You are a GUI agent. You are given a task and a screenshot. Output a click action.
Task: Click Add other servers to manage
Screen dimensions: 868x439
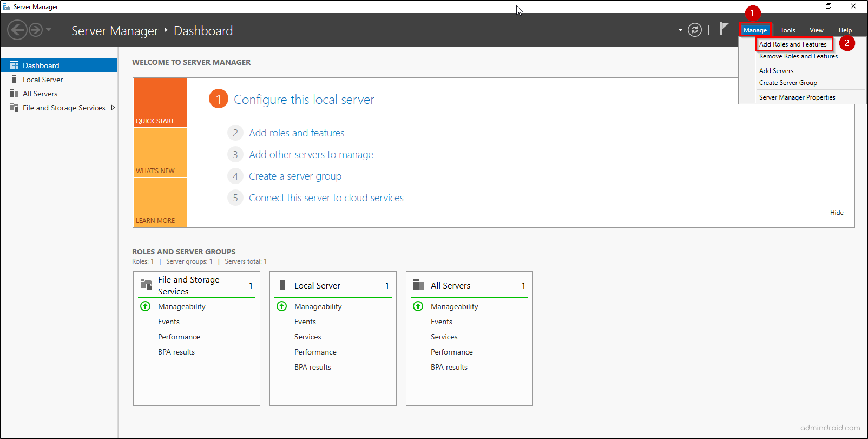(x=311, y=154)
